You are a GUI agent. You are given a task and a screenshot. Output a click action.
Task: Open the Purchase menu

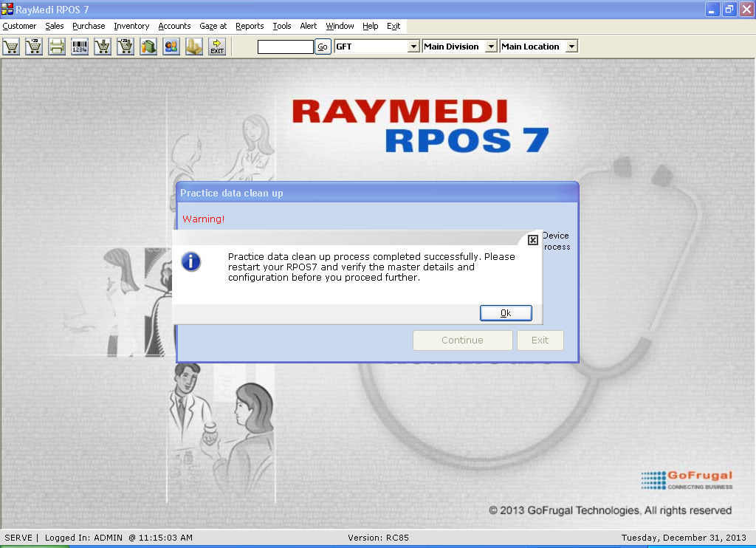click(x=89, y=26)
